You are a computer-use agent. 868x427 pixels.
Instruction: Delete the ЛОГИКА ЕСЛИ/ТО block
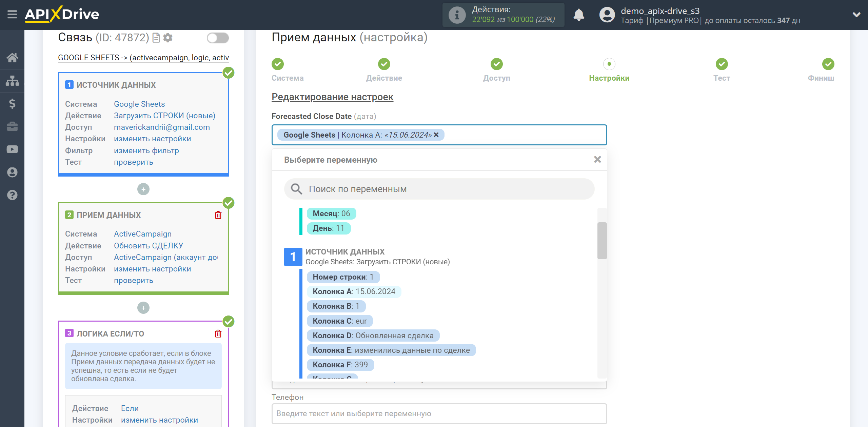218,334
